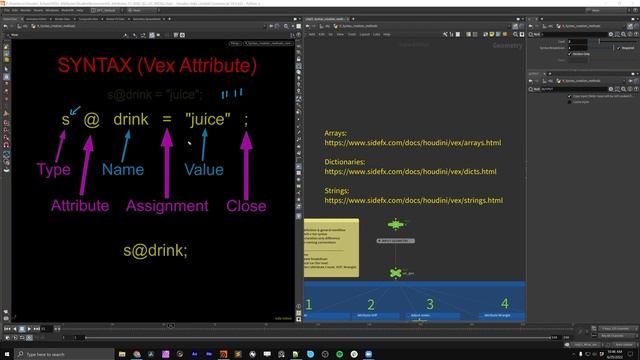The image size is (640, 360).
Task: Click the current frame number field
Action: tap(46, 329)
